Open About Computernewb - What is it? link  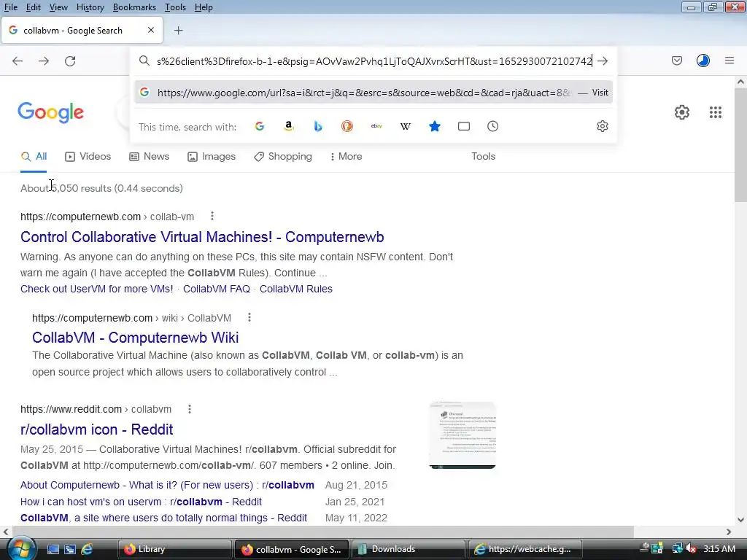coord(167,485)
